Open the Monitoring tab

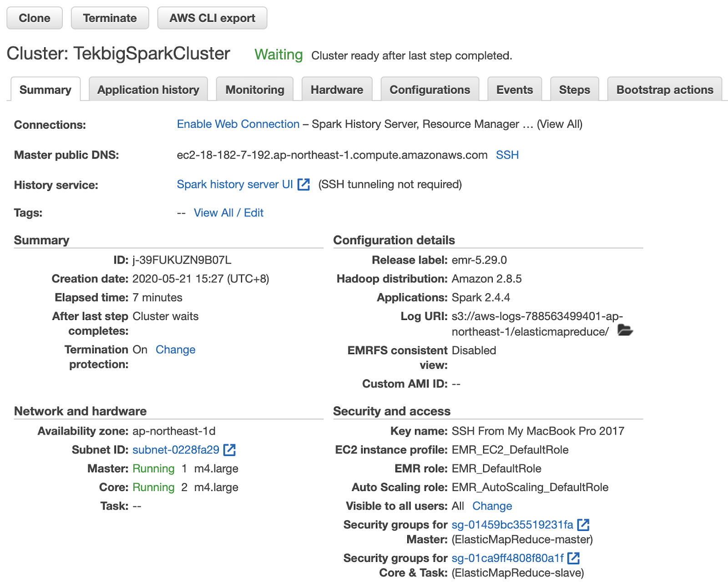click(x=255, y=89)
